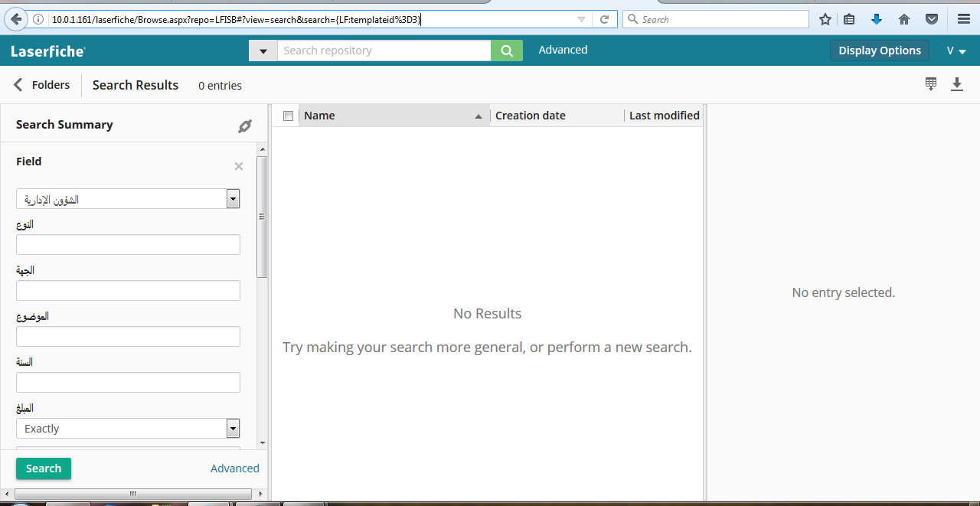This screenshot has height=506, width=980.
Task: Click the Search Summary link icon
Action: click(x=245, y=126)
